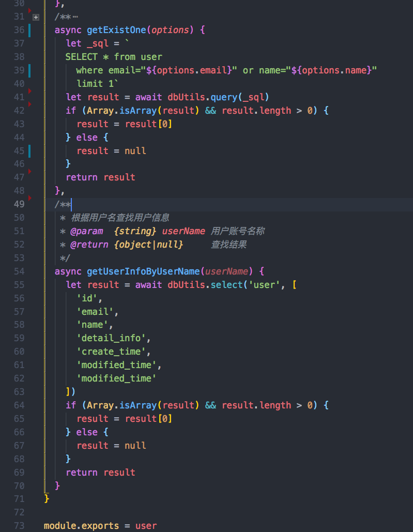
Task: Click the _sql variable declaration on line 37
Action: pos(98,43)
